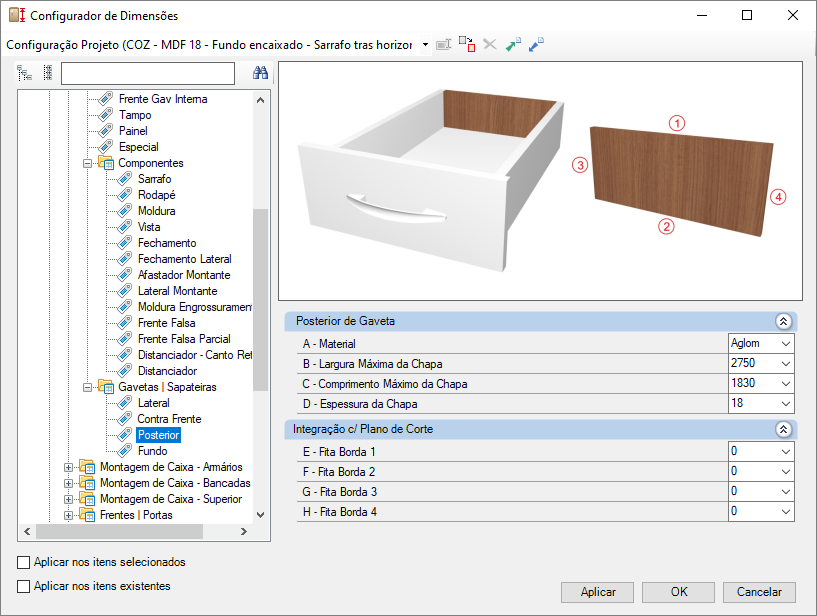Click the Aplicar button
The height and width of the screenshot is (616, 817).
coord(598,592)
